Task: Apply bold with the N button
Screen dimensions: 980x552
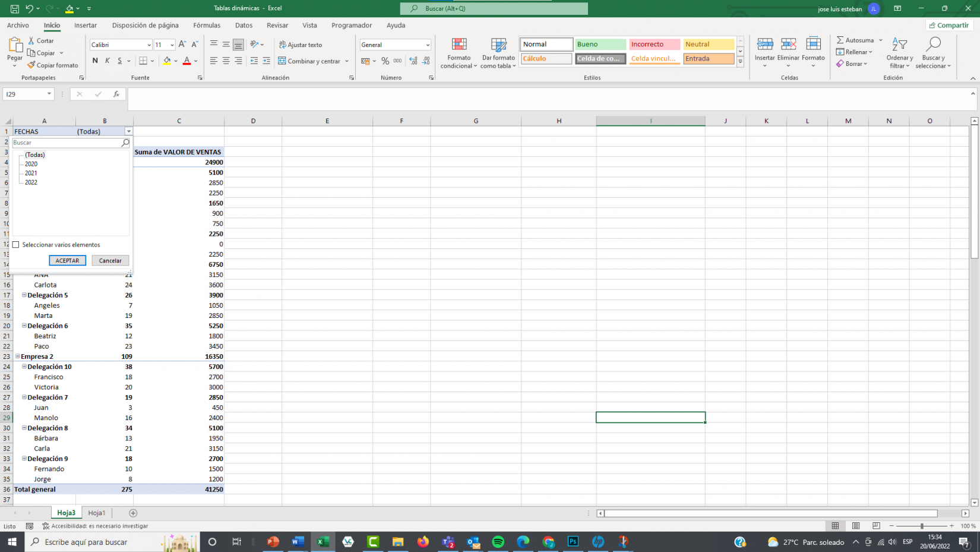Action: [x=95, y=61]
